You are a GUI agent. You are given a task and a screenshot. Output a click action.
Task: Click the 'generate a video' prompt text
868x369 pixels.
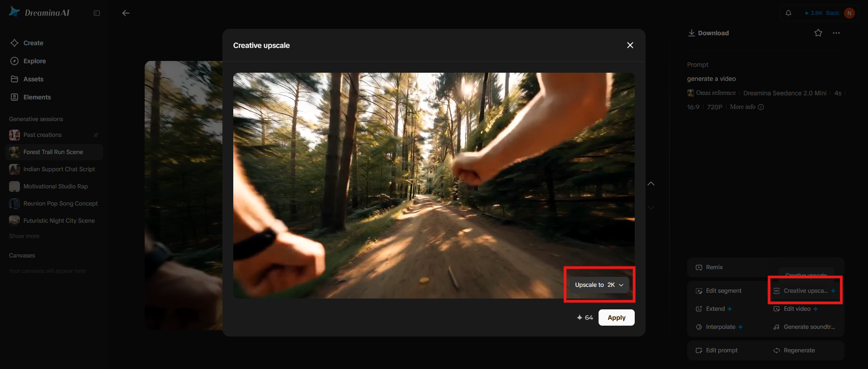point(712,79)
